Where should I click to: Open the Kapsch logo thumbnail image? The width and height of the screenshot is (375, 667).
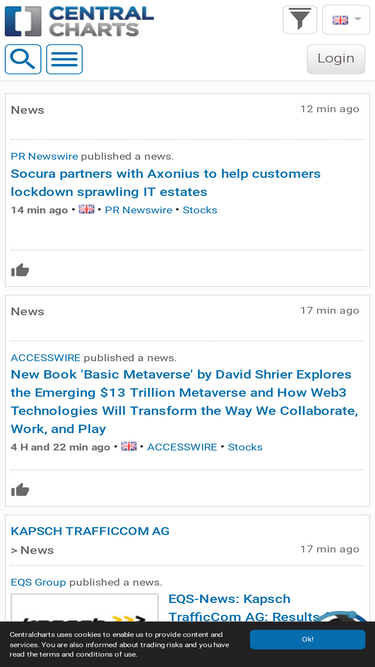85,607
